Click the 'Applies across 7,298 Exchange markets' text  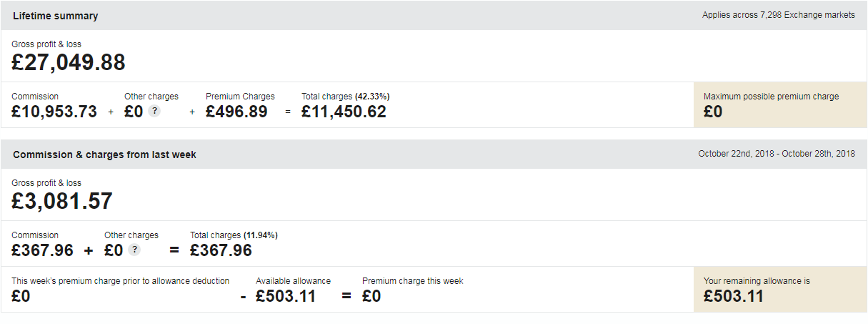(778, 15)
